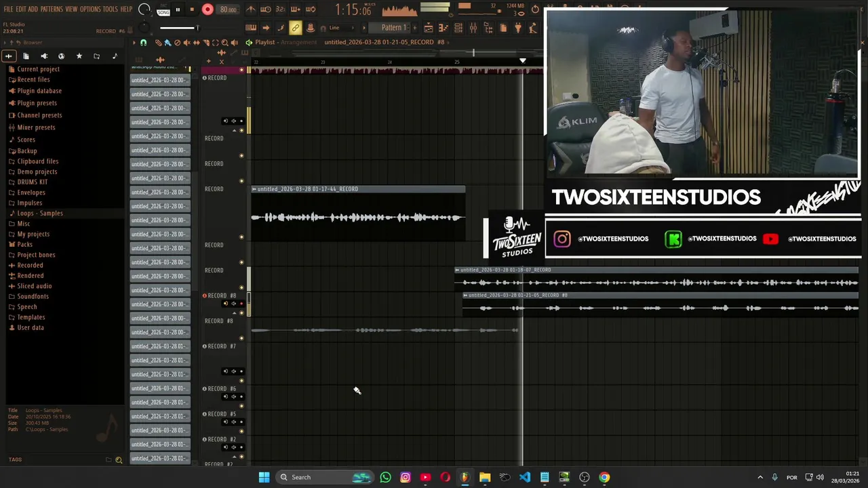Open Chrome from taskbar
Screen dimensions: 868x488
[x=604, y=477]
